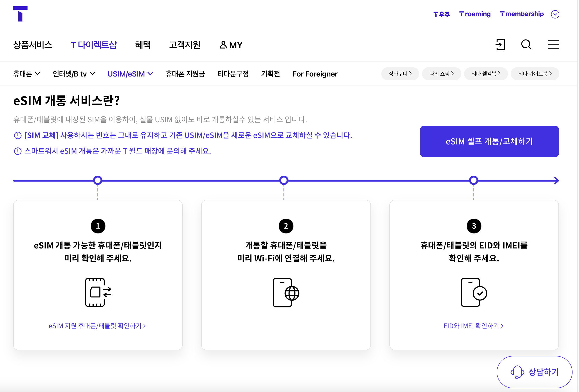Open the hamburger menu icon
The height and width of the screenshot is (392, 579).
pyautogui.click(x=553, y=45)
